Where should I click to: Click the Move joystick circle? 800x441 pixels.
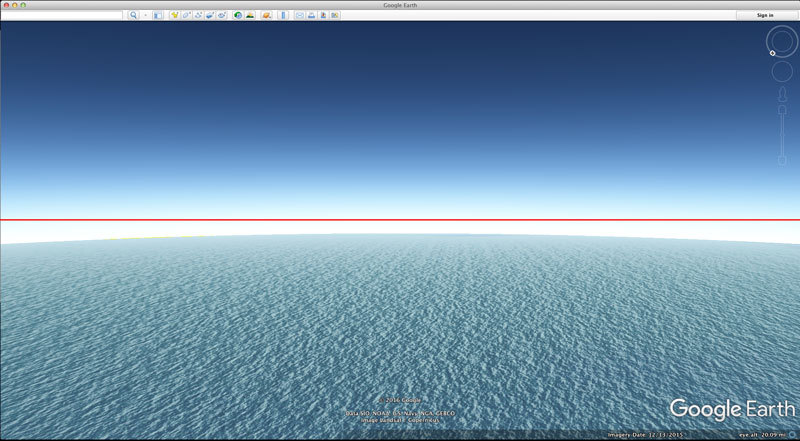coord(782,71)
